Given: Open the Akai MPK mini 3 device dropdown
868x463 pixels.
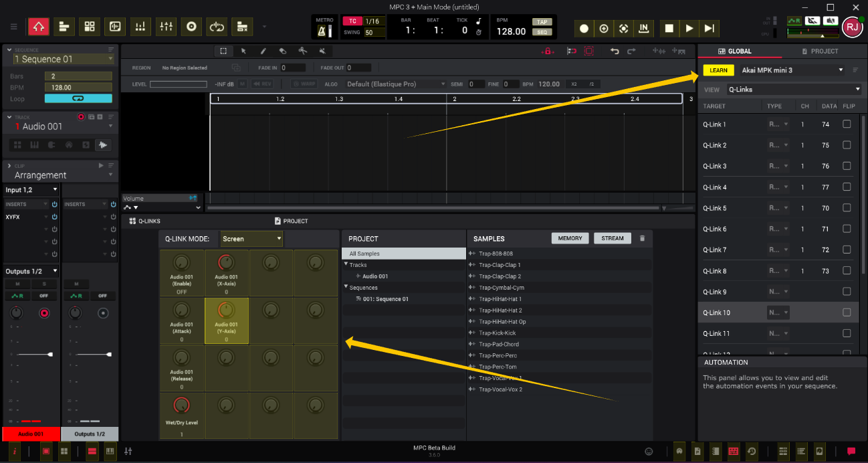Looking at the screenshot, I should tap(791, 70).
